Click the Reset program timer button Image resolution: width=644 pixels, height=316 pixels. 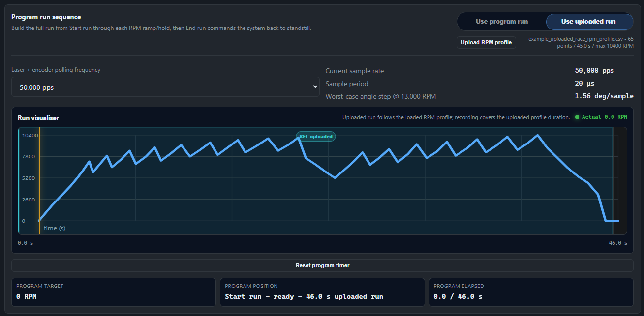[322, 265]
